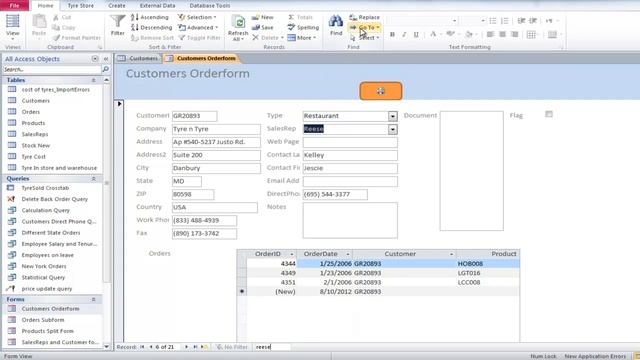Go to first record button
Image resolution: width=640 pixels, height=360 pixels.
tap(142, 347)
